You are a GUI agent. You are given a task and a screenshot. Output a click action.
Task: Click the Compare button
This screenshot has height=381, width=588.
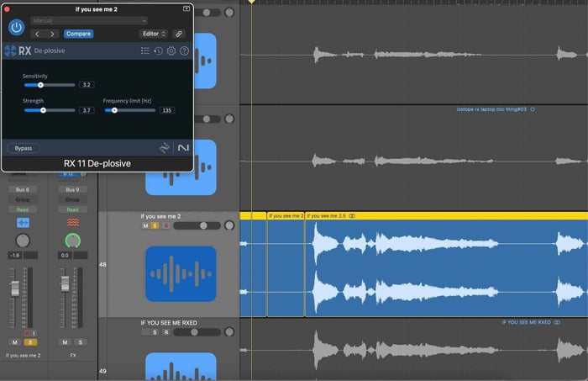[x=78, y=34]
